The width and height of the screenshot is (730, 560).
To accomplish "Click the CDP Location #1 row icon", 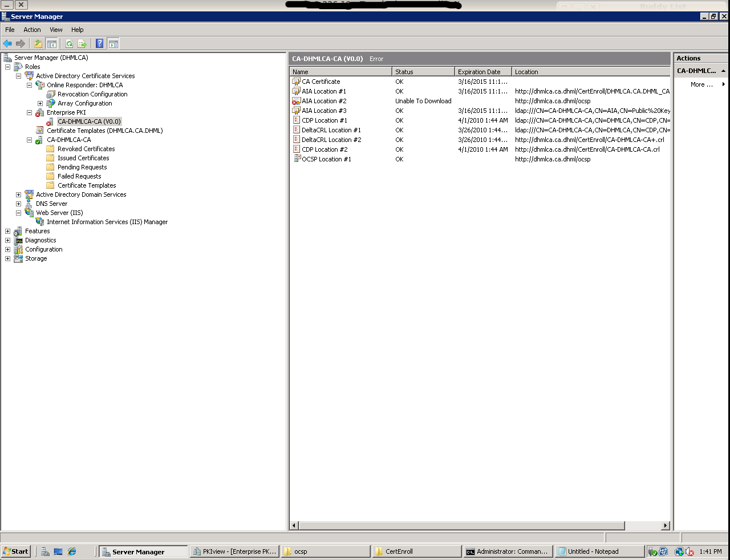I will [296, 120].
